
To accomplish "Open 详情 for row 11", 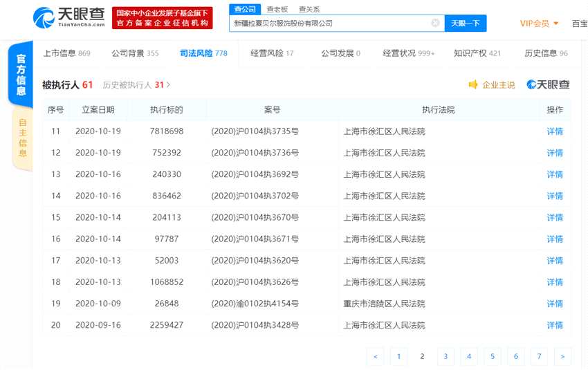I will point(555,131).
